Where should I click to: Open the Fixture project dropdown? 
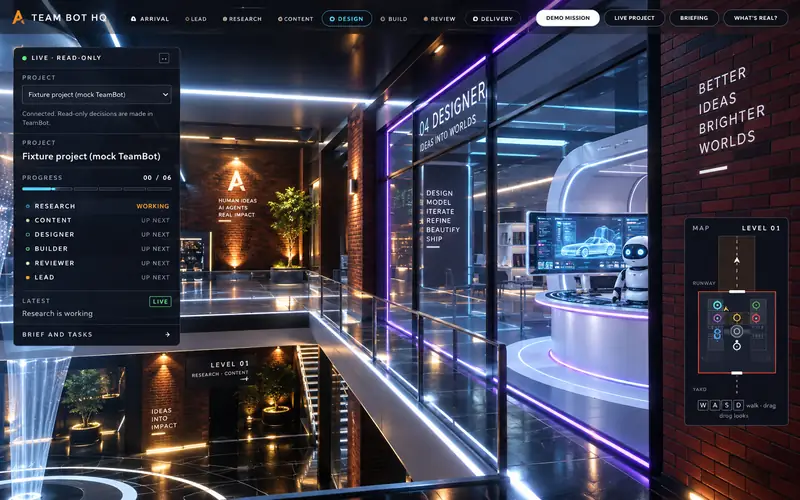[97, 94]
